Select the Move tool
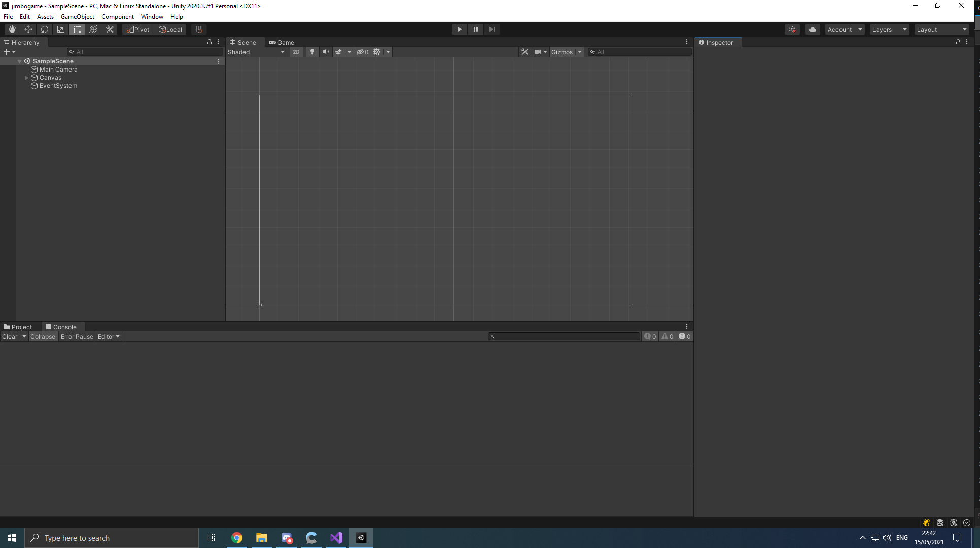The height and width of the screenshot is (548, 980). coord(28,29)
